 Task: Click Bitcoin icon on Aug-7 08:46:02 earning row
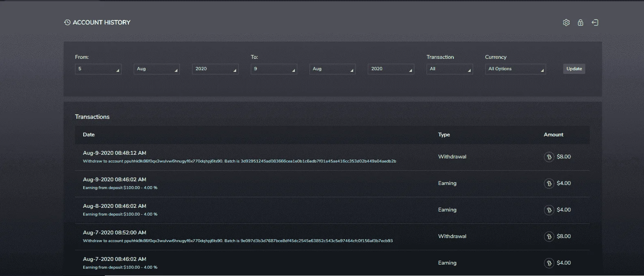[x=549, y=263]
